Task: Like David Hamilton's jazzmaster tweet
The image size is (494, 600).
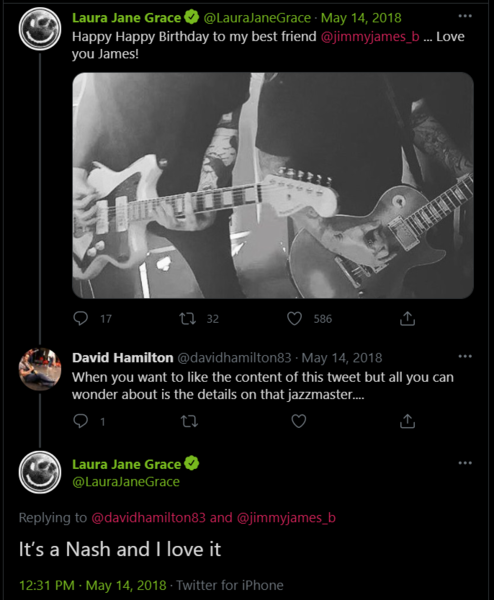Action: tap(298, 421)
